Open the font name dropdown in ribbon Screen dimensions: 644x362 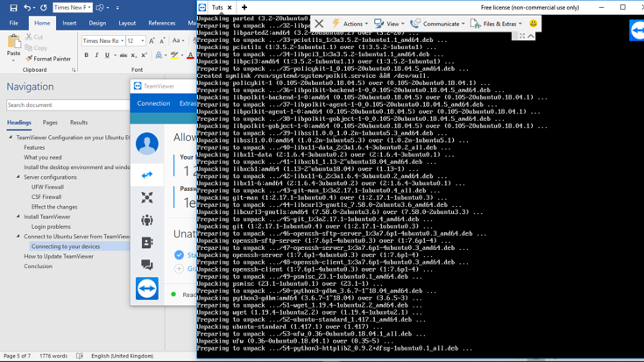(122, 40)
